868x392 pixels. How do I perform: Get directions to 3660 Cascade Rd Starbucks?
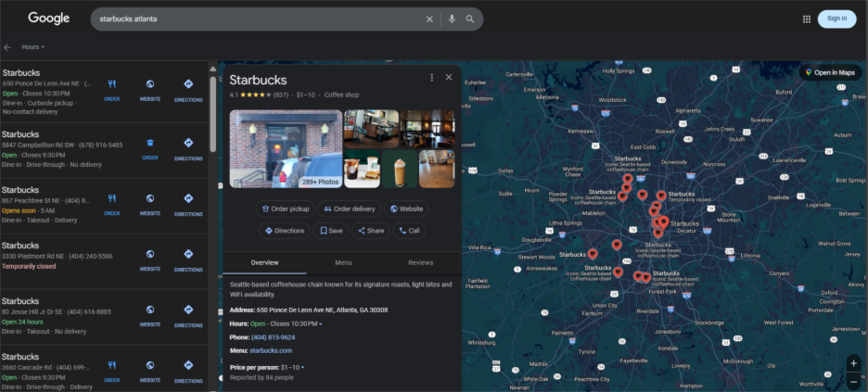tap(188, 372)
